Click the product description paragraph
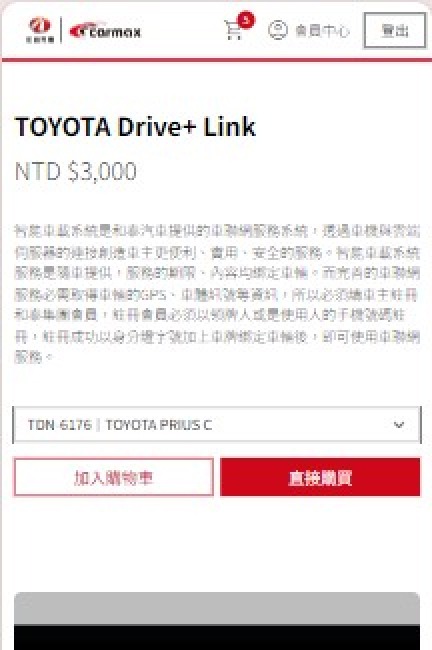 [x=217, y=294]
